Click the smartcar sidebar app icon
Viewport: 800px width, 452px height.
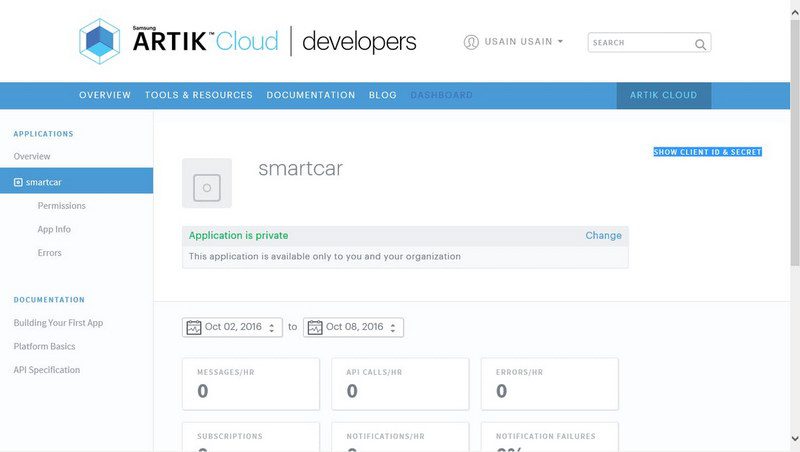[18, 182]
